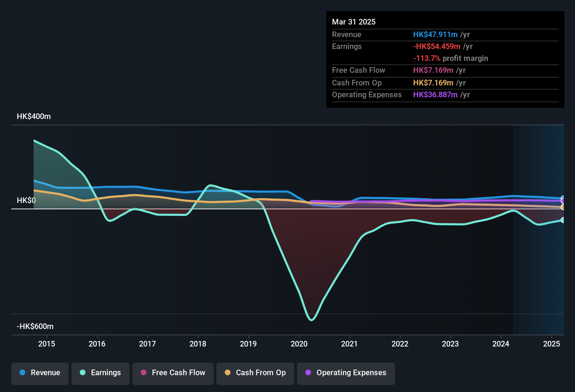Click the orange Cash From Op endpoint marker at the right end of the chart
The height and width of the screenshot is (392, 575).
point(563,207)
